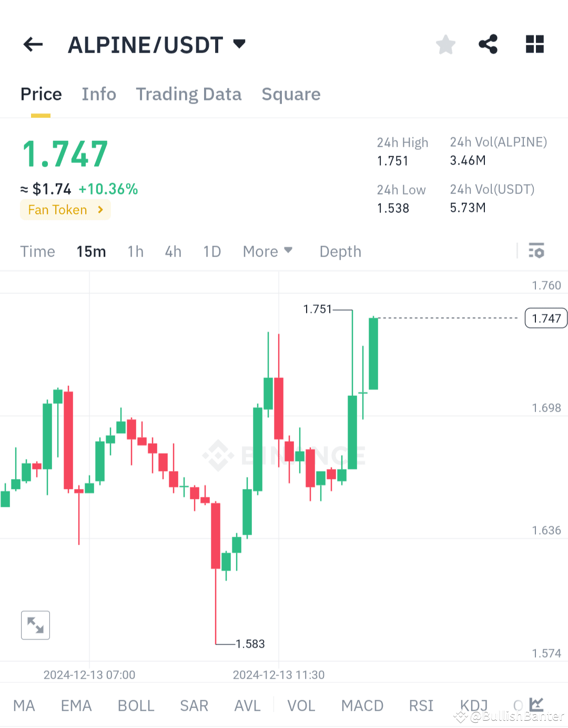The height and width of the screenshot is (728, 568).
Task: Enable the VOL indicator overlay
Action: point(301,705)
